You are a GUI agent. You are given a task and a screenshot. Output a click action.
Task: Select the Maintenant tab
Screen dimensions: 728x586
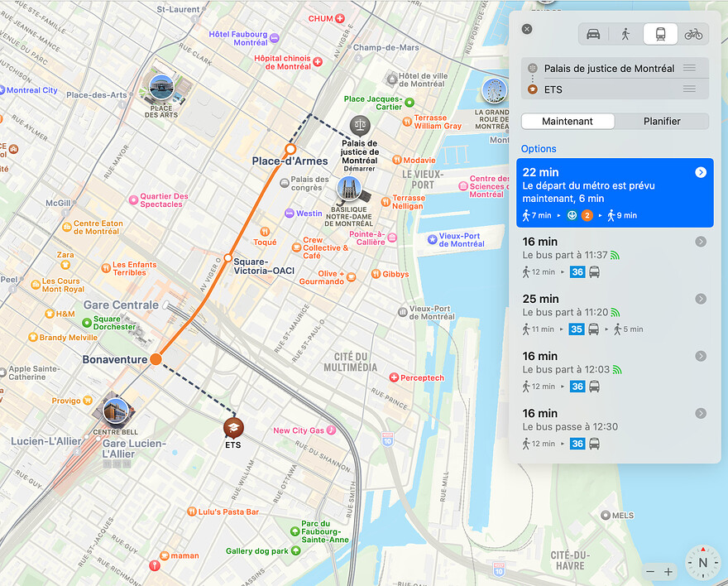(x=568, y=121)
